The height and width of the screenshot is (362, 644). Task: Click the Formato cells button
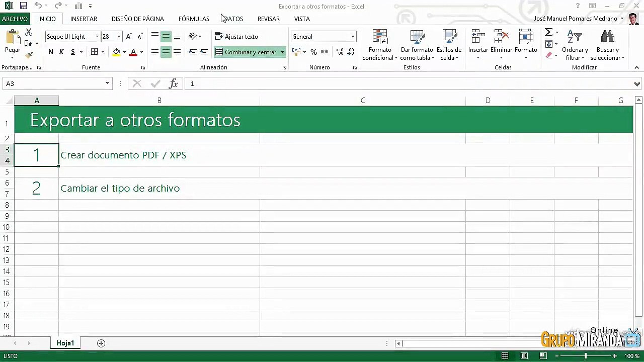[526, 44]
